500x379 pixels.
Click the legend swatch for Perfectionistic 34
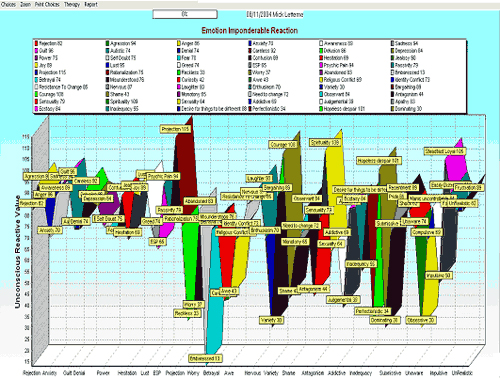[250, 109]
